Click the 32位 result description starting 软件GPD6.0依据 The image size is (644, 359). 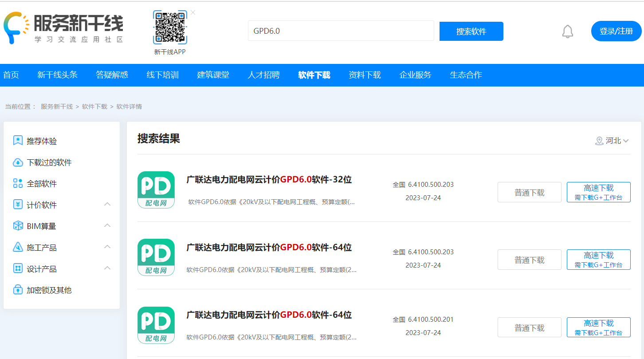[x=271, y=202]
